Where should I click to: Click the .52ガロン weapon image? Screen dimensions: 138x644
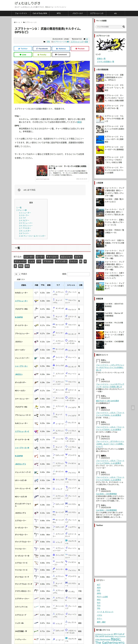coord(36,342)
